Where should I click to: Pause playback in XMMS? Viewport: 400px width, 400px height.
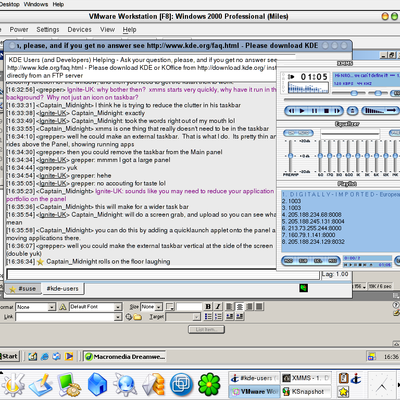314,111
